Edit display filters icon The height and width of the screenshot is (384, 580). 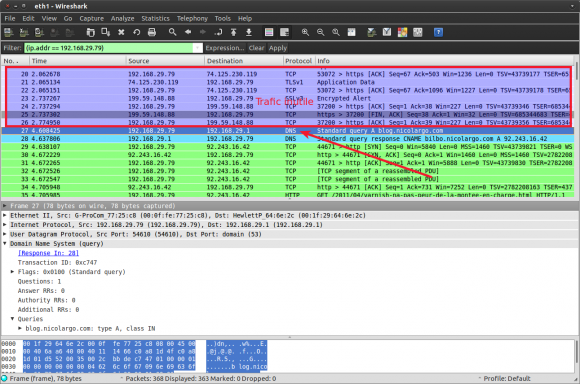(387, 33)
